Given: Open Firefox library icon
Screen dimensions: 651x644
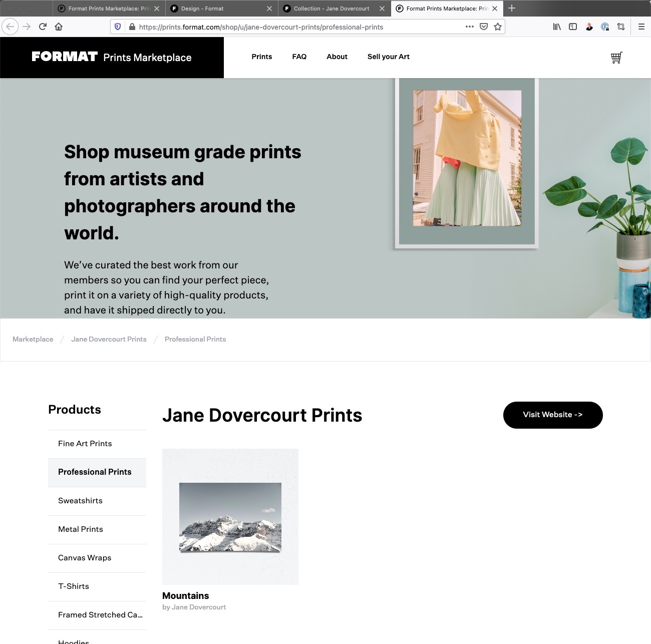Looking at the screenshot, I should pyautogui.click(x=556, y=27).
